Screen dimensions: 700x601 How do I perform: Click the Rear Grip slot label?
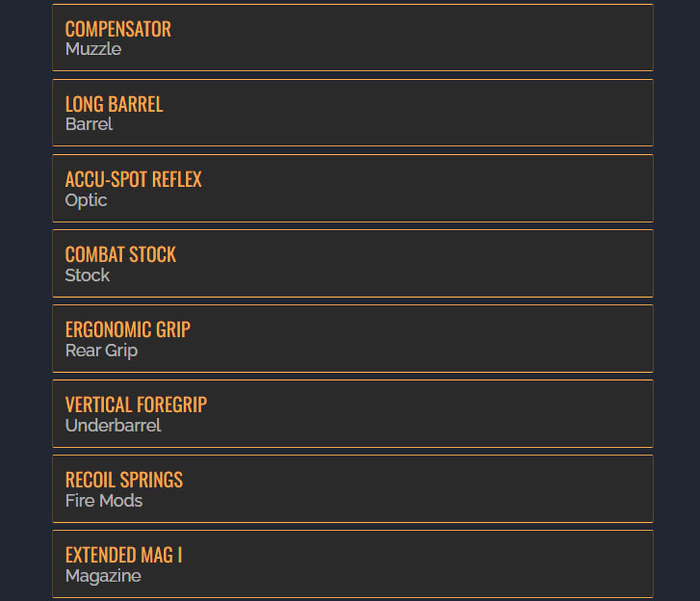(x=101, y=350)
